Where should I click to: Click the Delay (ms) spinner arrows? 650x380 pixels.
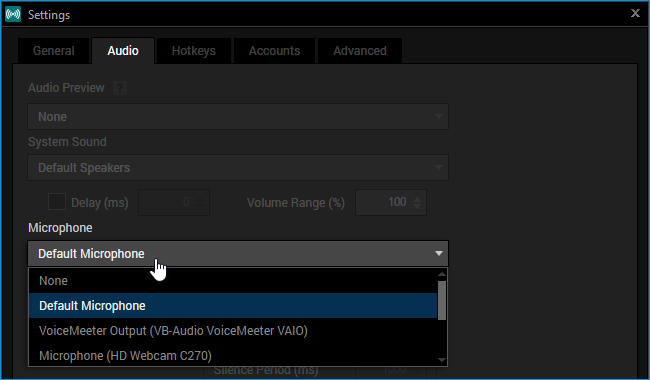(201, 202)
